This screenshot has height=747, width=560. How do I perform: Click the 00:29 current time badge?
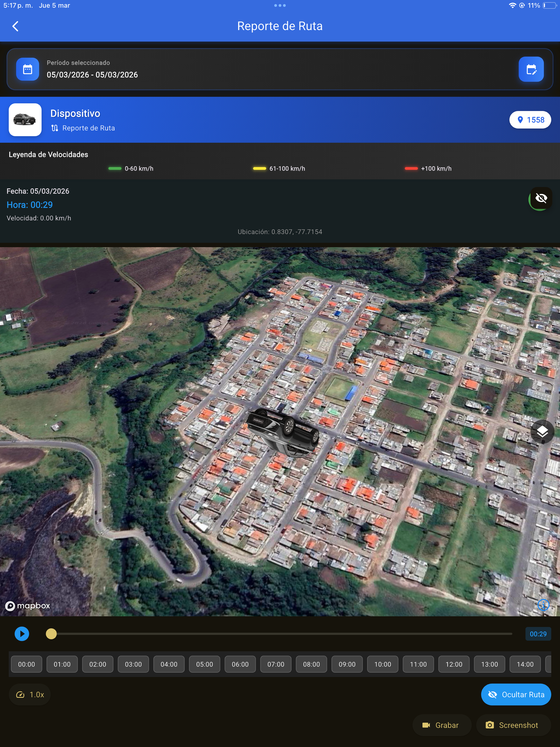[538, 634]
